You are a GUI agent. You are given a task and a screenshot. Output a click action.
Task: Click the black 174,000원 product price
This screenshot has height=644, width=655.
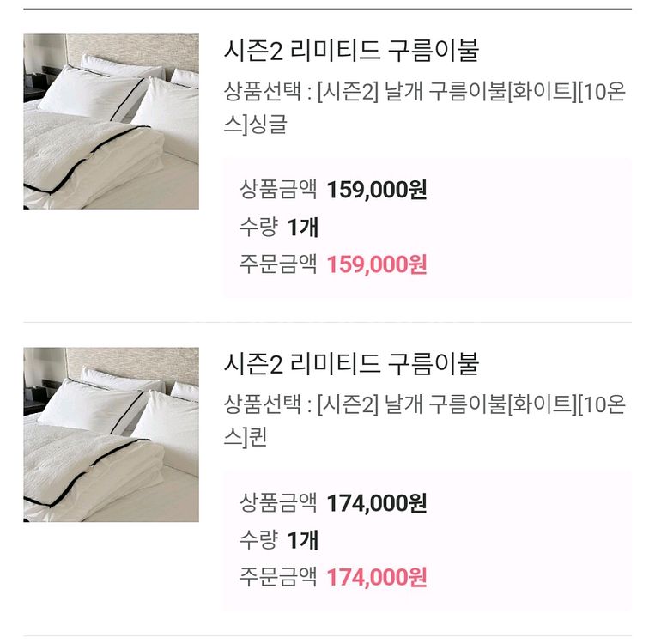coord(377,502)
